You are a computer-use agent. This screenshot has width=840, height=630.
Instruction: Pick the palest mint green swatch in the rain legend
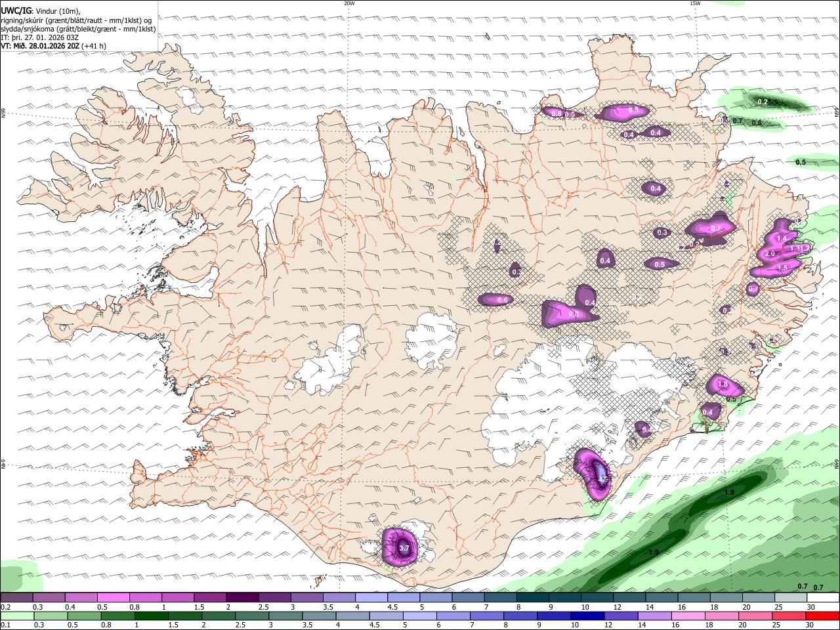pyautogui.click(x=17, y=616)
